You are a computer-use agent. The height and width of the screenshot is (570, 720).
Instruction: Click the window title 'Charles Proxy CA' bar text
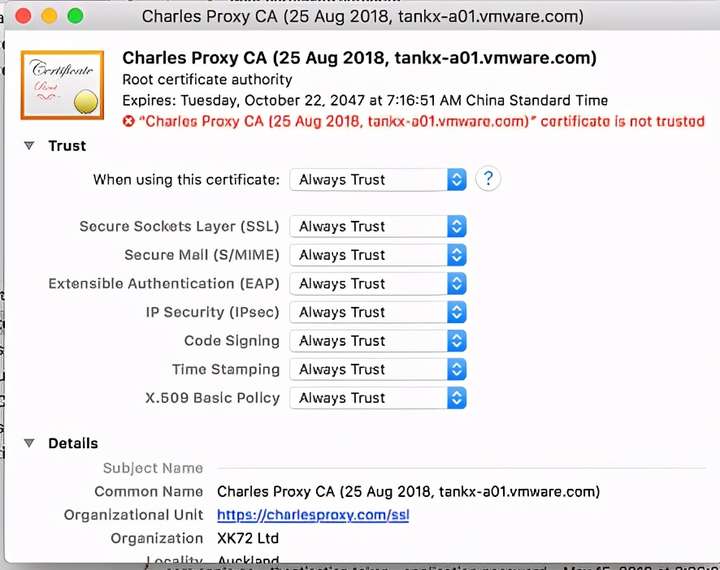(x=363, y=17)
